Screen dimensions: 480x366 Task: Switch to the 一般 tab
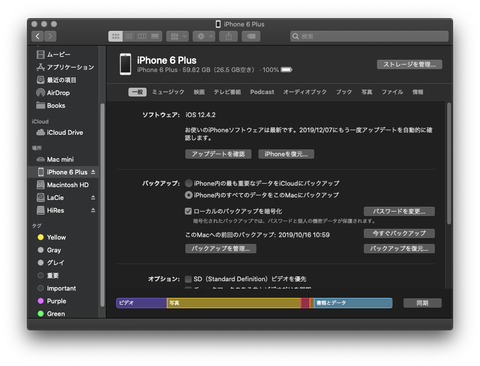(137, 92)
